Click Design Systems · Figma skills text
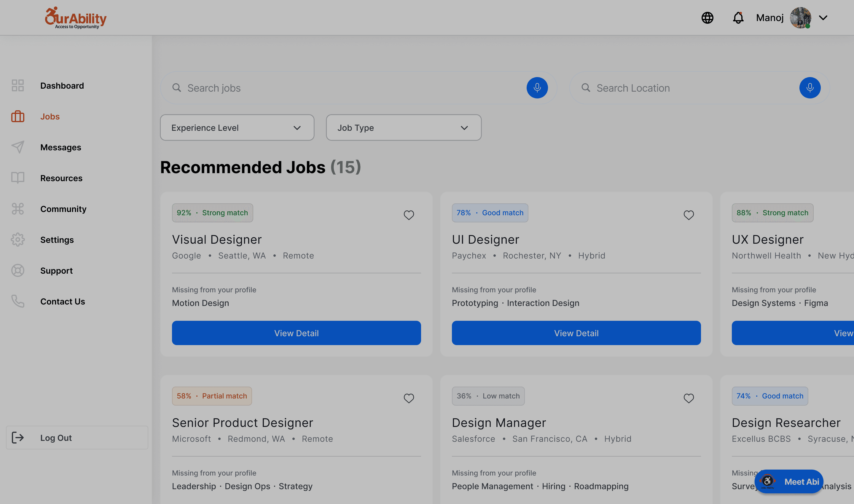This screenshot has width=854, height=504. pos(780,303)
